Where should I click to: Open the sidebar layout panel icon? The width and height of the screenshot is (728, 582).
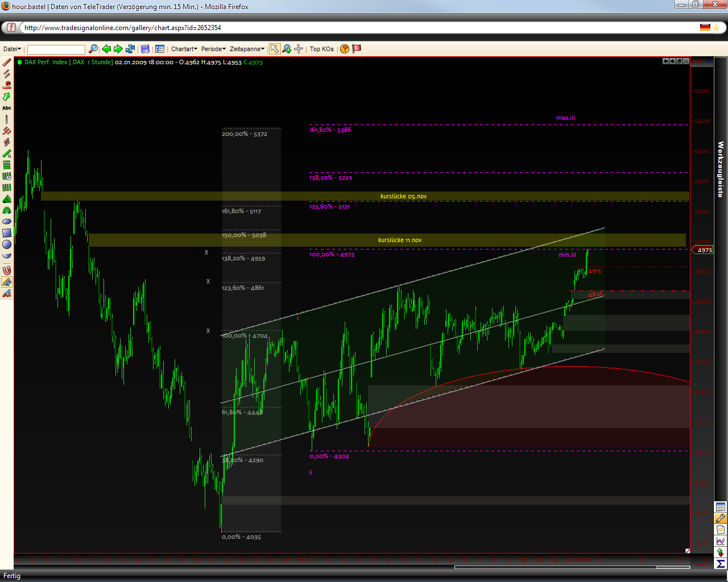pyautogui.click(x=721, y=507)
